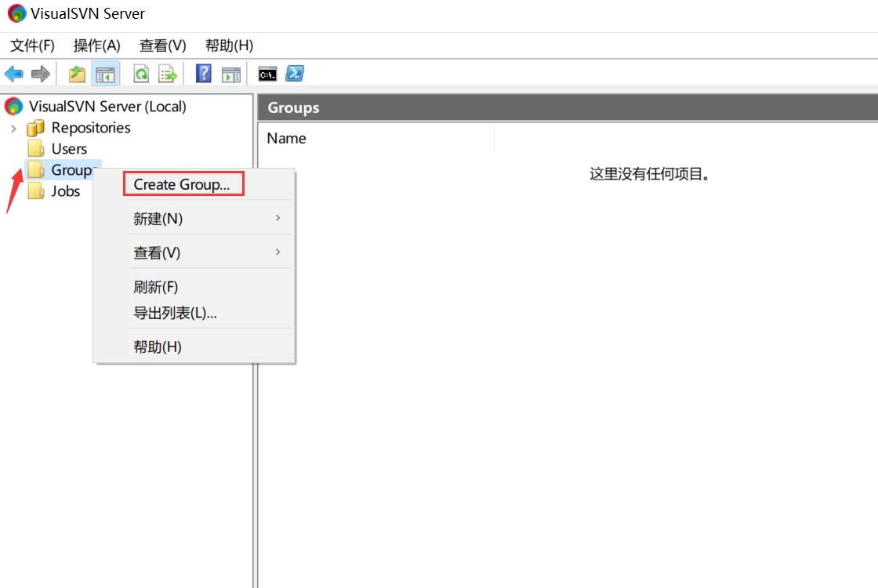Expand the 新建(N) submenu arrow
The height and width of the screenshot is (588, 878).
coord(278,218)
